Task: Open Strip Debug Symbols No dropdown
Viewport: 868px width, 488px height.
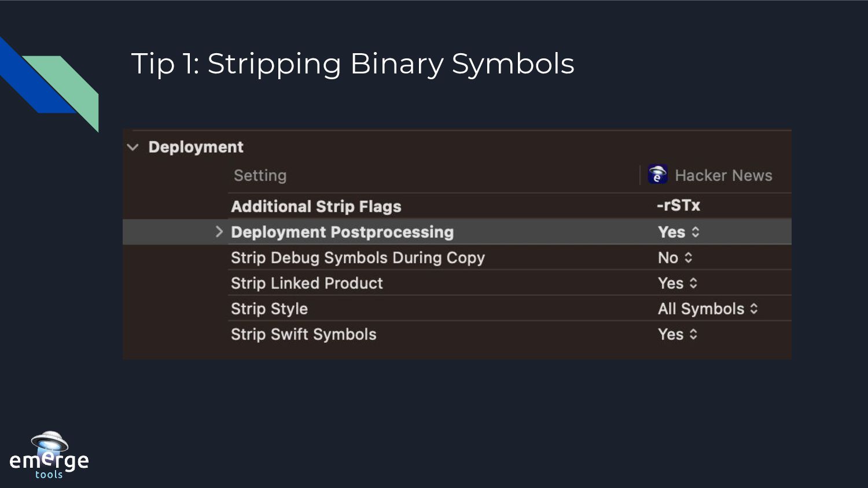Action: click(675, 258)
